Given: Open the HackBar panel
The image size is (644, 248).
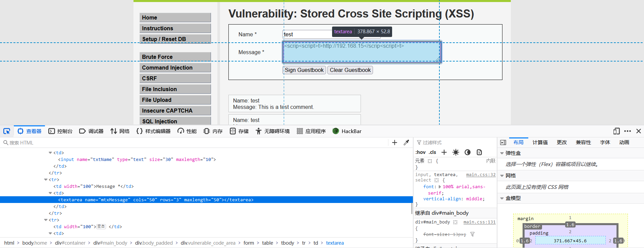Looking at the screenshot, I should (347, 131).
